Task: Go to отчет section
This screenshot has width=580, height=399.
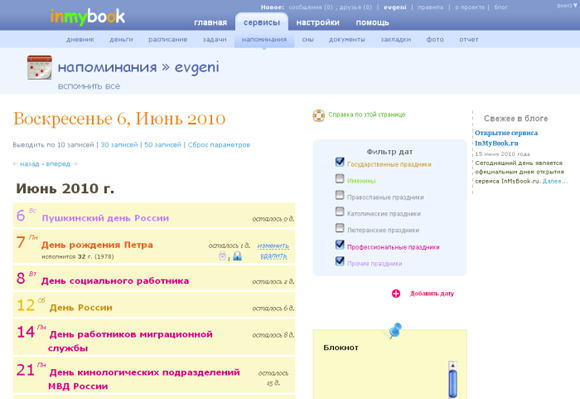Action: pos(469,40)
